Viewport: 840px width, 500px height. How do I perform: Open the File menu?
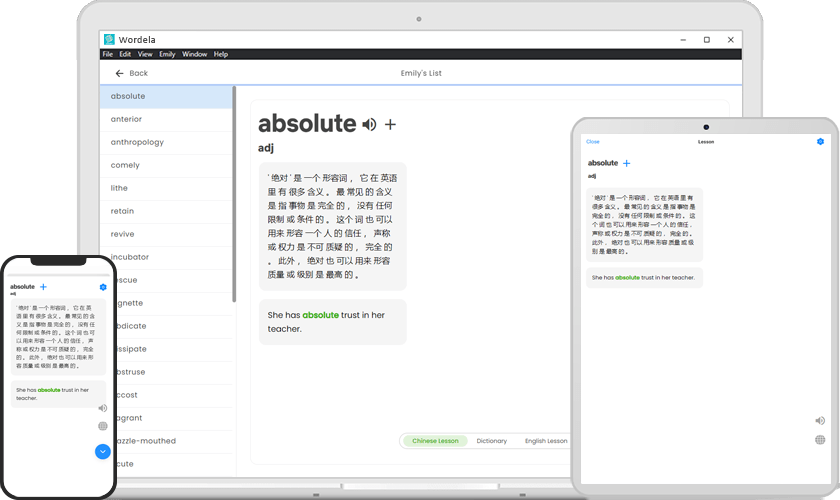(108, 54)
